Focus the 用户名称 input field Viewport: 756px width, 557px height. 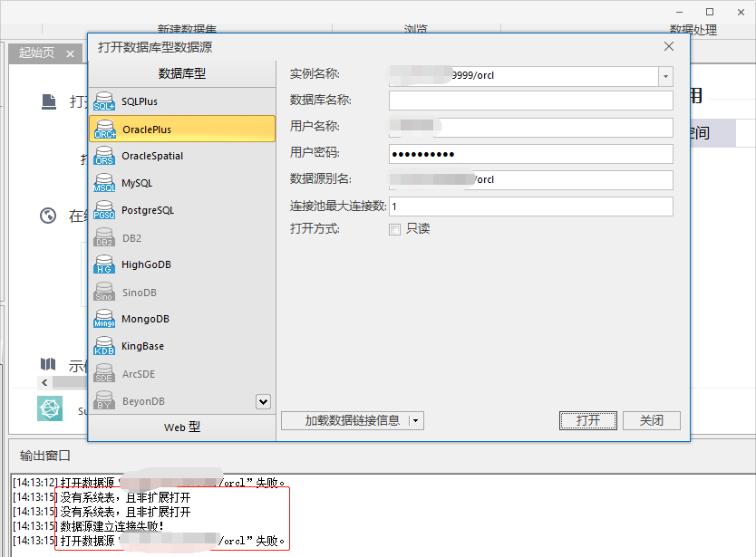(531, 127)
